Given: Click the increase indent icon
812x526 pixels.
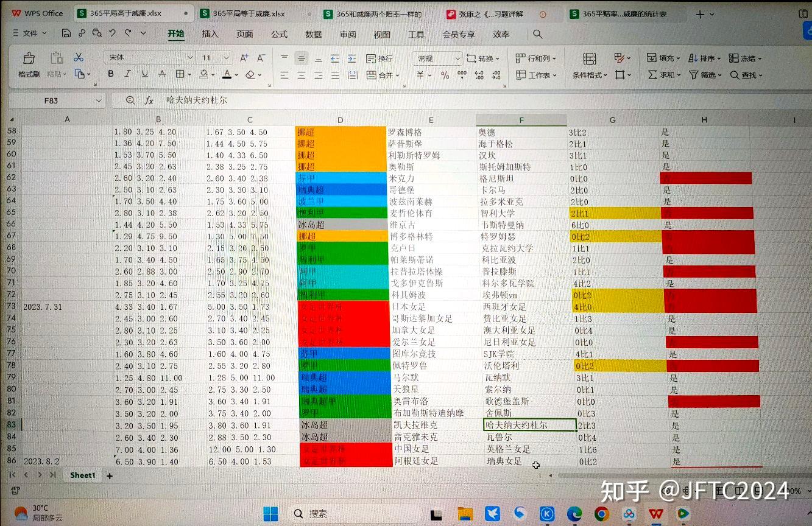Looking at the screenshot, I should [x=351, y=58].
